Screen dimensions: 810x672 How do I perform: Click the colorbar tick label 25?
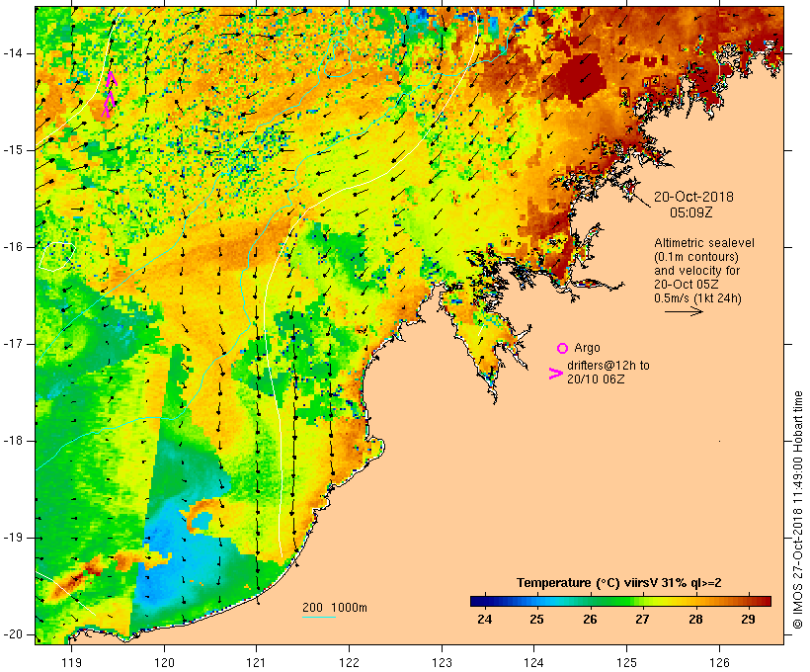click(536, 619)
